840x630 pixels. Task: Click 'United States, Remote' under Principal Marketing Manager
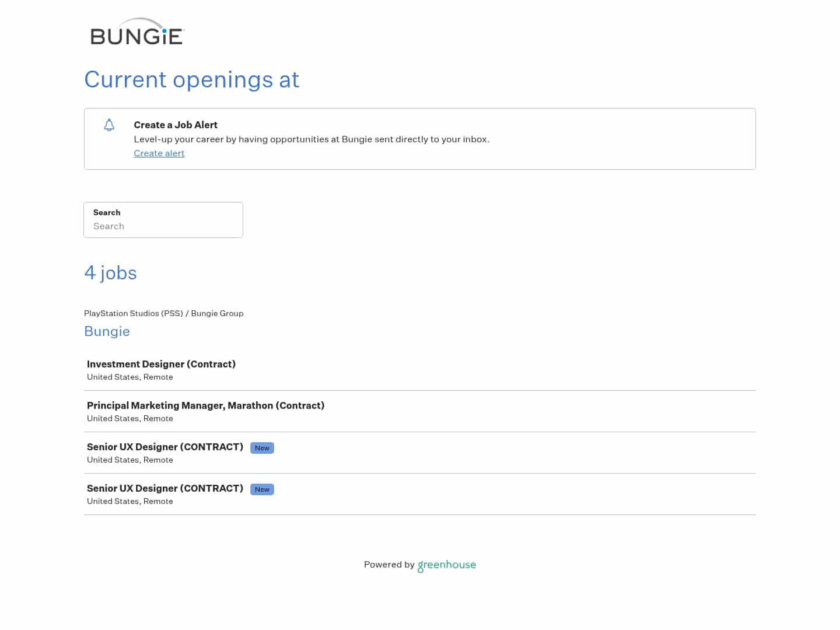point(130,419)
